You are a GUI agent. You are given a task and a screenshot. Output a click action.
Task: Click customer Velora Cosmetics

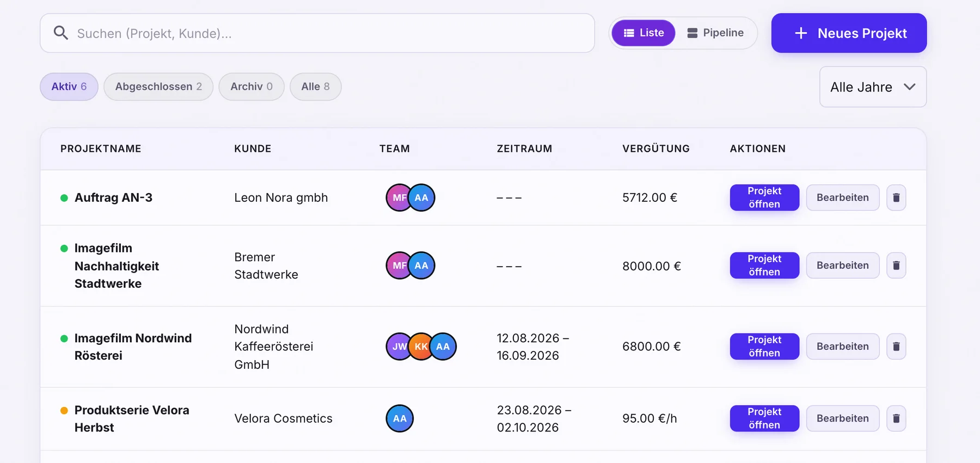283,418
